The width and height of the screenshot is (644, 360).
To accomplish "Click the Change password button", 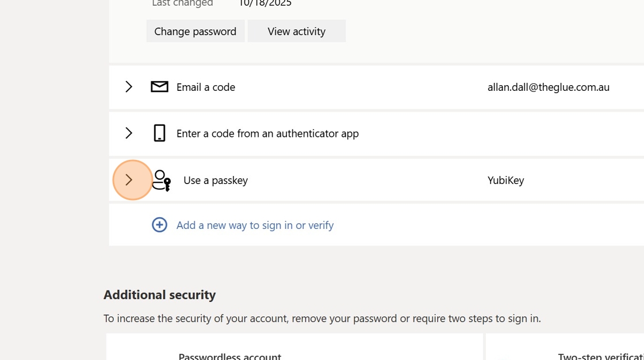I will coord(195,31).
